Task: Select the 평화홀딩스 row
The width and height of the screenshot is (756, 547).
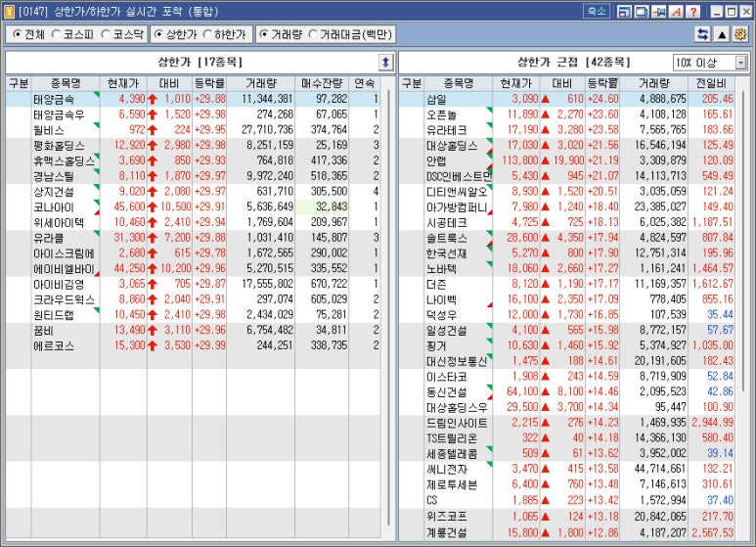Action: click(193, 145)
